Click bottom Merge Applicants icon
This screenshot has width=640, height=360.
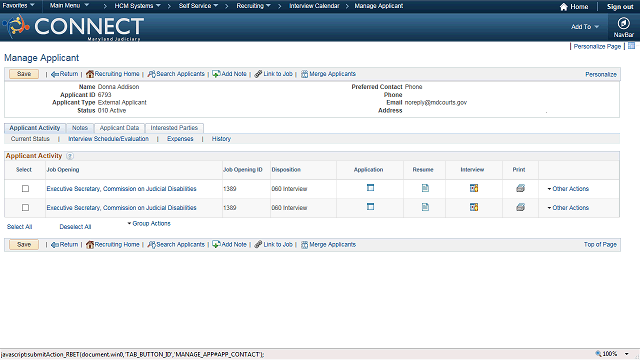coord(304,244)
